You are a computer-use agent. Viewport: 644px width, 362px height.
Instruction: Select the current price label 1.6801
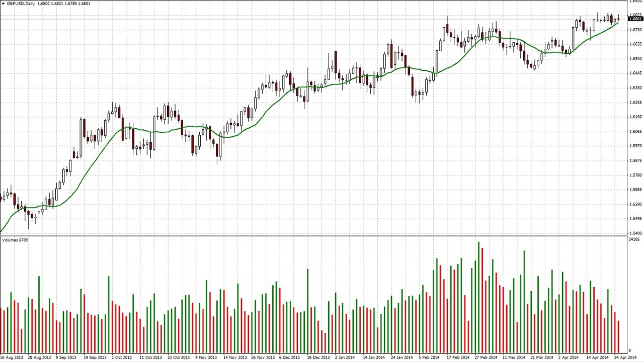(x=635, y=19)
